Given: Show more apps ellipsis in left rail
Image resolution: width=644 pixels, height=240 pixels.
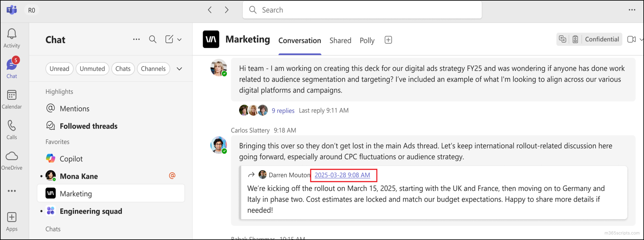Looking at the screenshot, I should pos(12,191).
